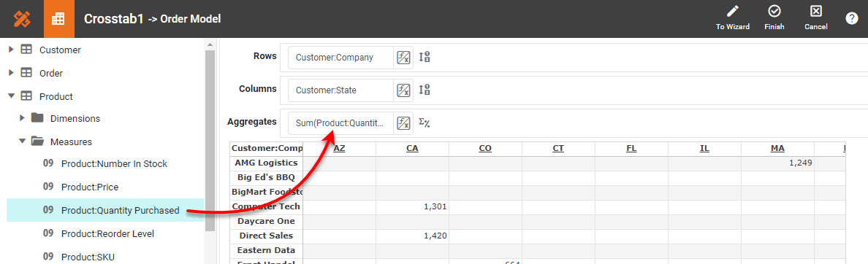868x264 pixels.
Task: Select the Daycare One row header
Action: coord(266,221)
